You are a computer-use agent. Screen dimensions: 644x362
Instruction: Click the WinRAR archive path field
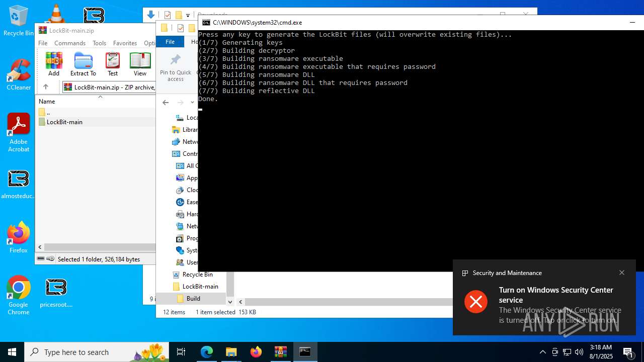109,87
